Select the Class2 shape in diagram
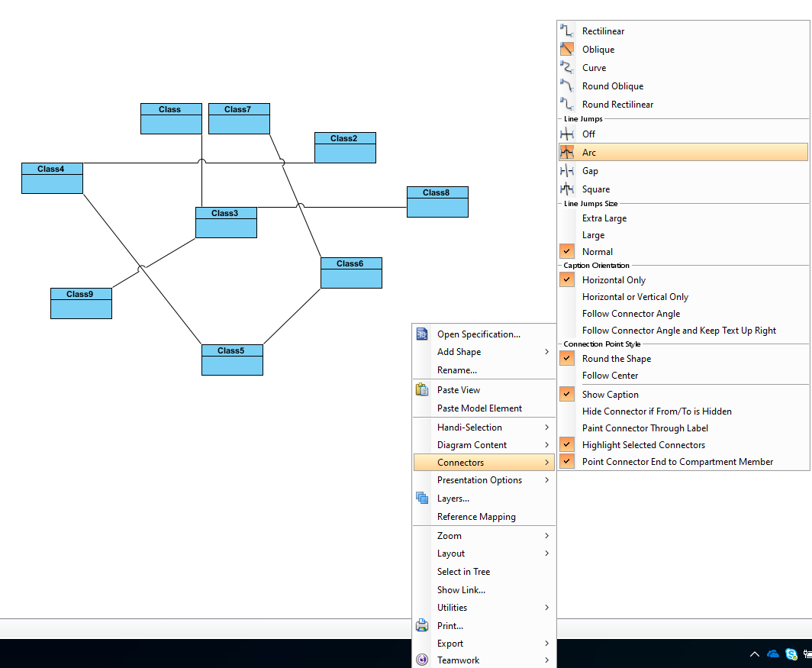This screenshot has height=668, width=812. pyautogui.click(x=346, y=147)
